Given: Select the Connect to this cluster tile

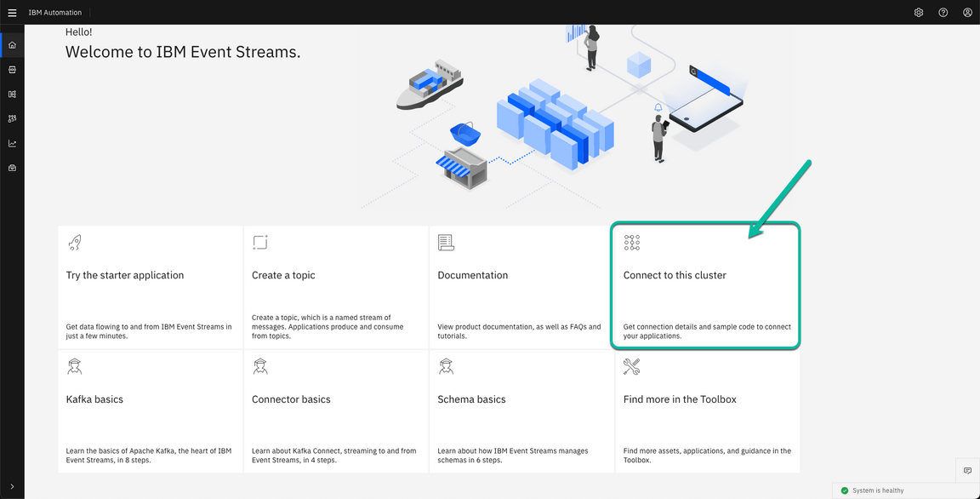Looking at the screenshot, I should point(705,285).
